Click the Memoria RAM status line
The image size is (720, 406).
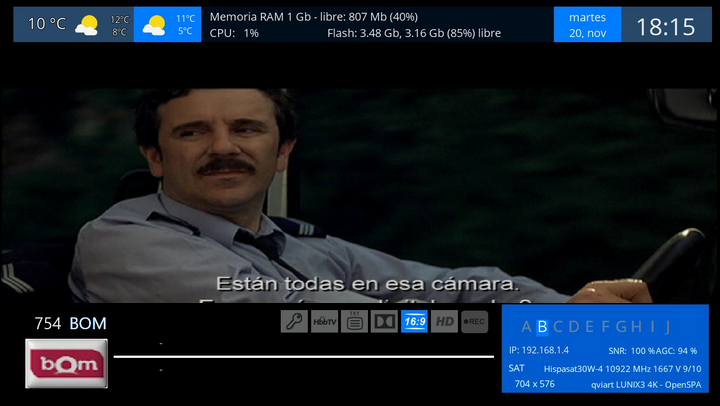pyautogui.click(x=314, y=17)
